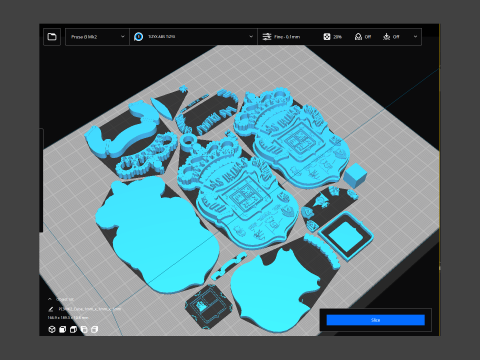The image size is (480, 360).
Task: Click the support Off icon
Action: coord(358,37)
